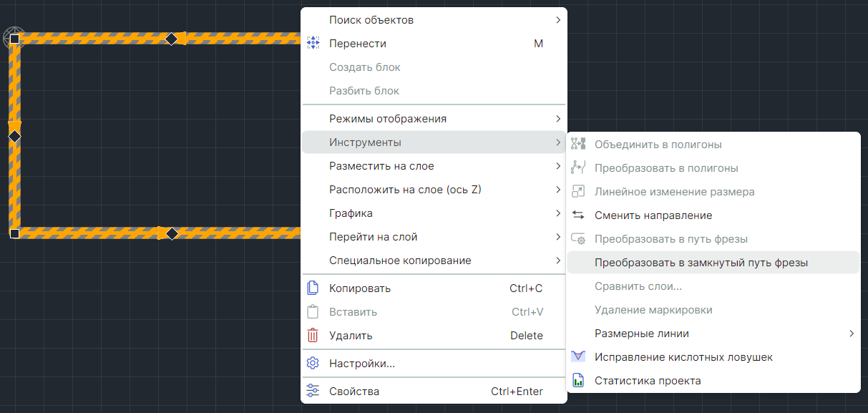Viewport: 868px width, 413px height.
Task: Click the Properties (Свойства) sliders icon
Action: (x=313, y=392)
